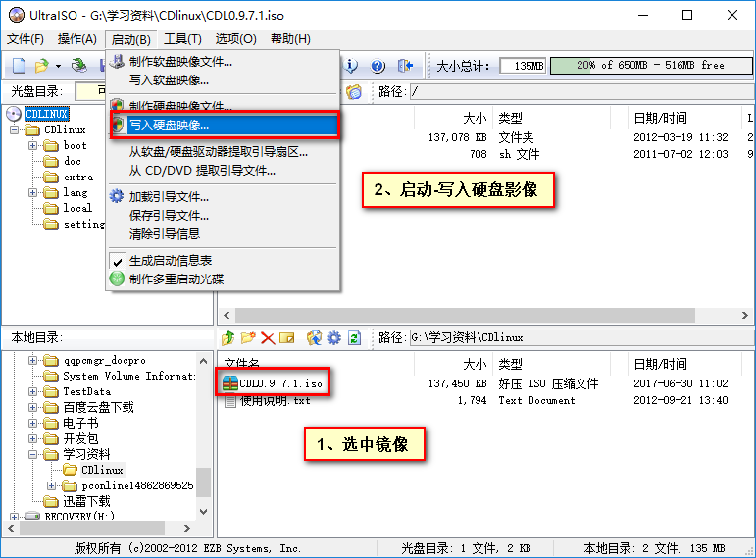
Task: Click the image properties icon left of 路径
Action: point(354,91)
